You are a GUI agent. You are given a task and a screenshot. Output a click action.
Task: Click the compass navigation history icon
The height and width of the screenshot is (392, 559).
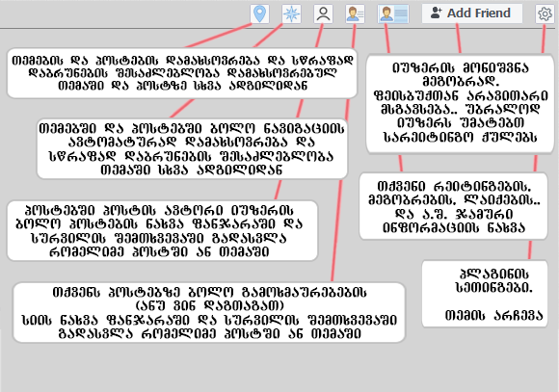(x=291, y=13)
